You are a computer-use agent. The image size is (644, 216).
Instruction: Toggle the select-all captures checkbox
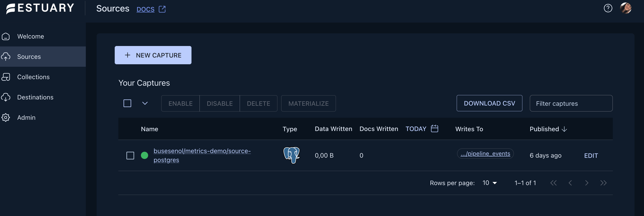127,103
